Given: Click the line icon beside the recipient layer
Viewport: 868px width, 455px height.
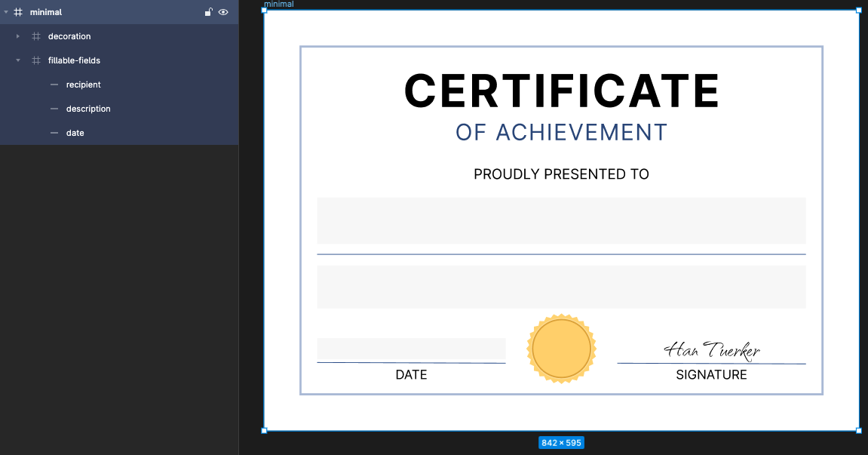Looking at the screenshot, I should [x=54, y=85].
